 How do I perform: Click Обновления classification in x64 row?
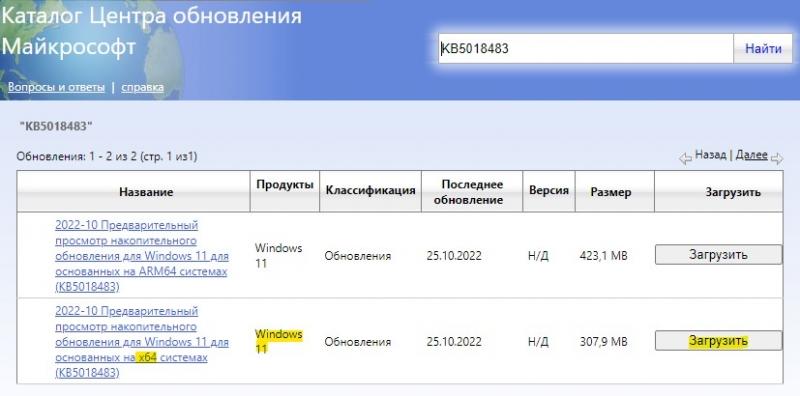click(x=358, y=342)
